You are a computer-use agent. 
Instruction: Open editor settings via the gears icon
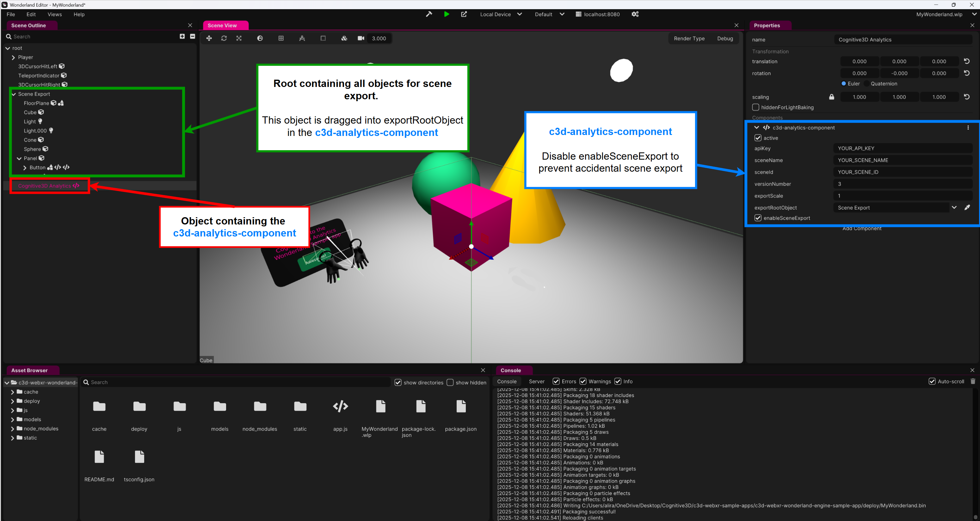635,14
